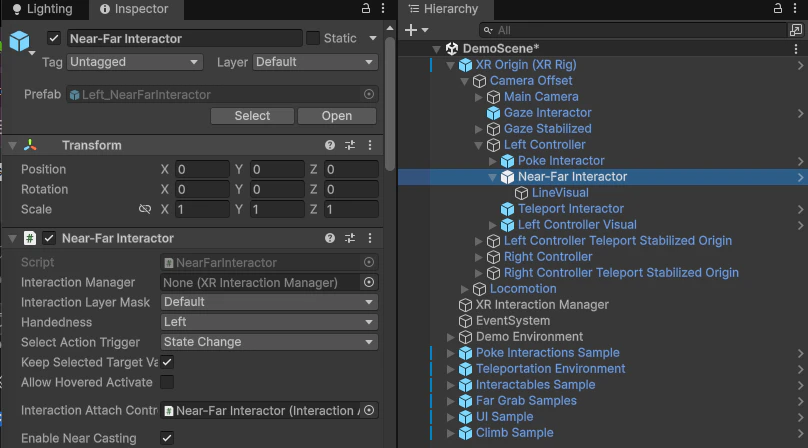Open the Handedness dropdown
Viewport: 808px width, 448px height.
click(x=269, y=322)
